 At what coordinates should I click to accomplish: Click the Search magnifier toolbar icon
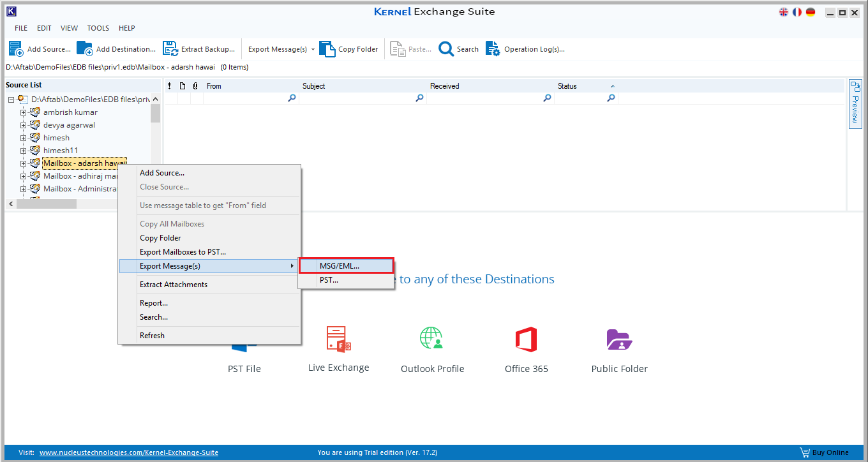coord(446,49)
